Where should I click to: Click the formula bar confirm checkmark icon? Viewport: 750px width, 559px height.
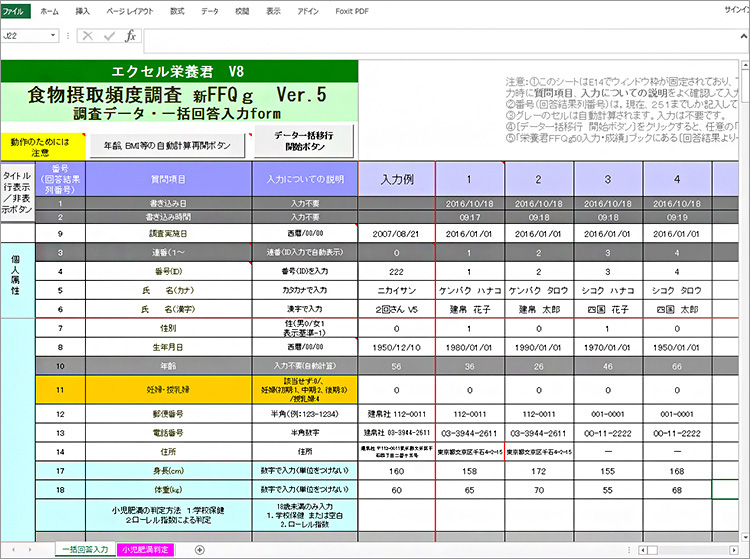[x=110, y=36]
